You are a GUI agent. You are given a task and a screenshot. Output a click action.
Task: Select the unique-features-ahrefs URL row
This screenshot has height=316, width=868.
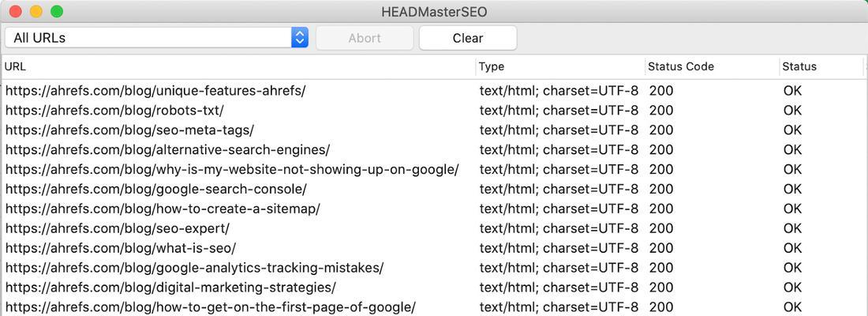tap(155, 90)
